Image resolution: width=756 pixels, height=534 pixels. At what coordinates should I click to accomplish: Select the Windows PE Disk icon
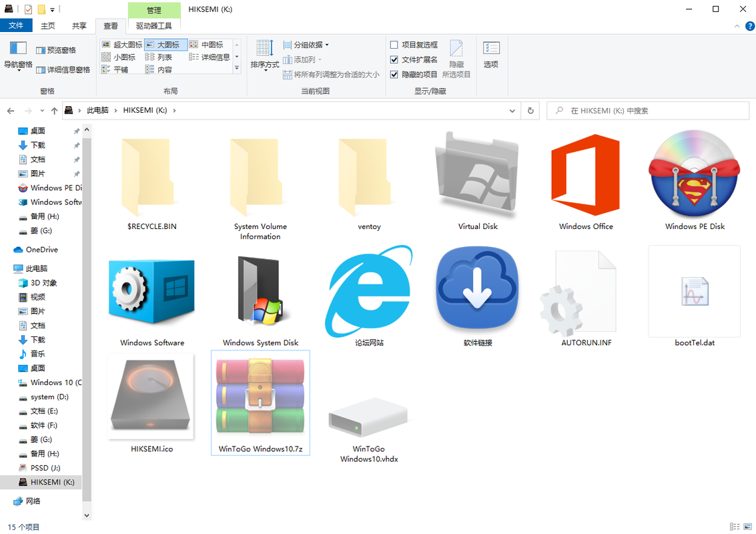pos(695,174)
